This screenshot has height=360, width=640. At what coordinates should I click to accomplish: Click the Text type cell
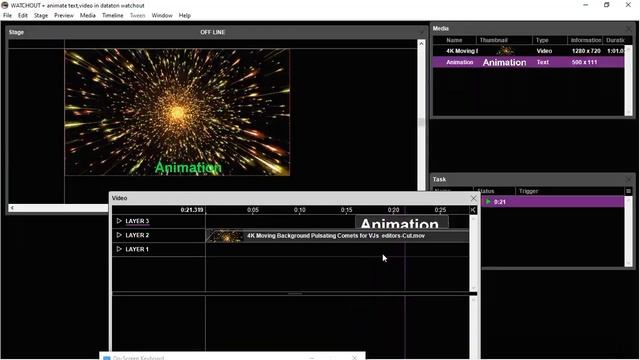(542, 62)
